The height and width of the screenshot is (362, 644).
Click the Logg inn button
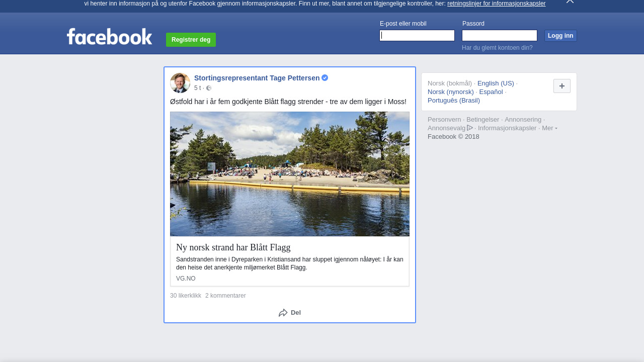point(560,36)
